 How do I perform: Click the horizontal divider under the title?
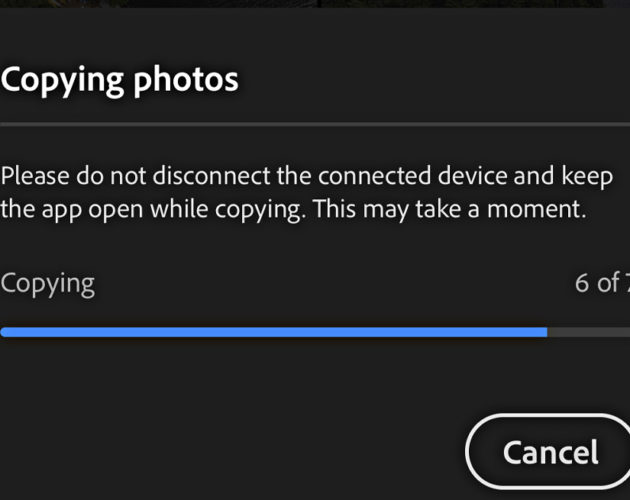pos(315,125)
